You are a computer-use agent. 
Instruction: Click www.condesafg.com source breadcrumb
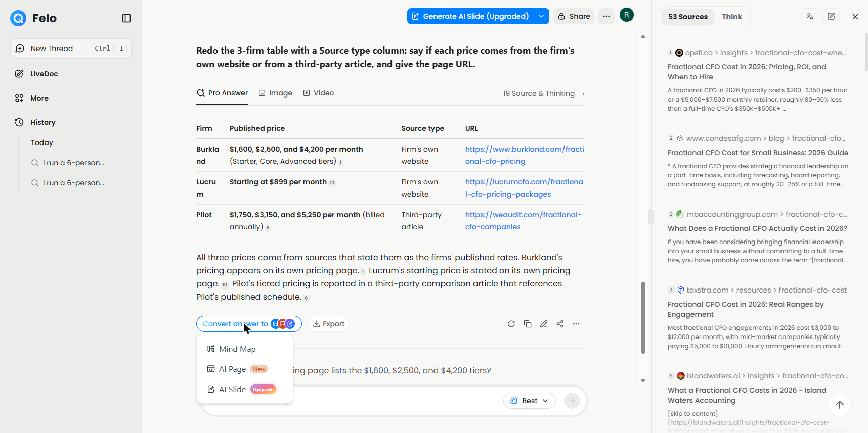click(x=766, y=138)
